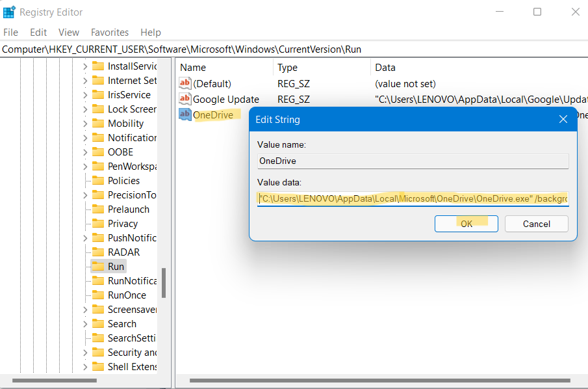Cancel the Edit String dialog
Image resolution: width=588 pixels, height=389 pixels.
(536, 224)
